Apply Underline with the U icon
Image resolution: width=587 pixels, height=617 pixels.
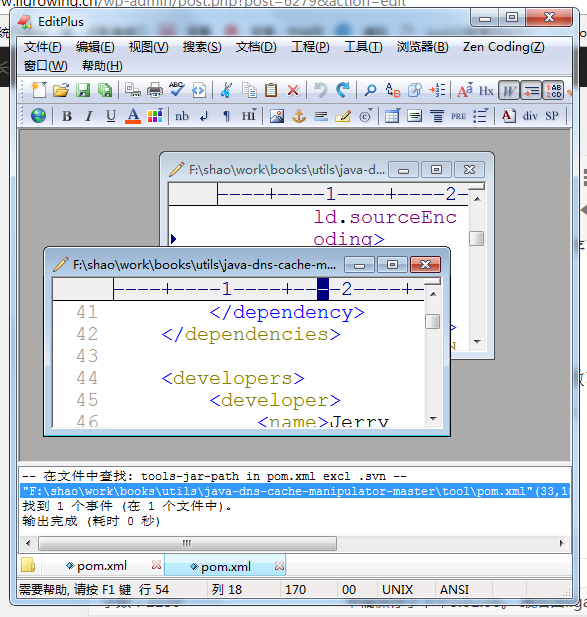[111, 116]
